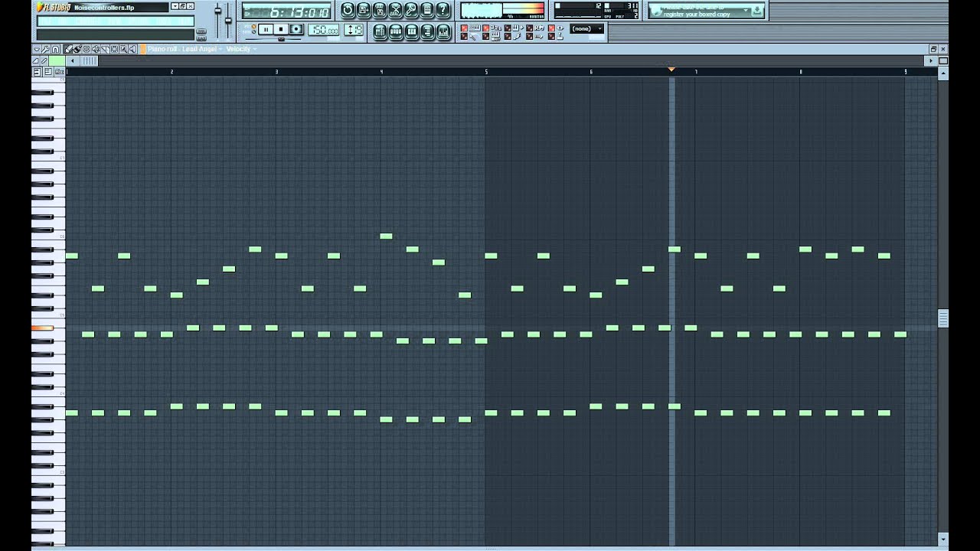Click the first keyboard view icon below toolbar
Screen dimensions: 980x551
37,72
